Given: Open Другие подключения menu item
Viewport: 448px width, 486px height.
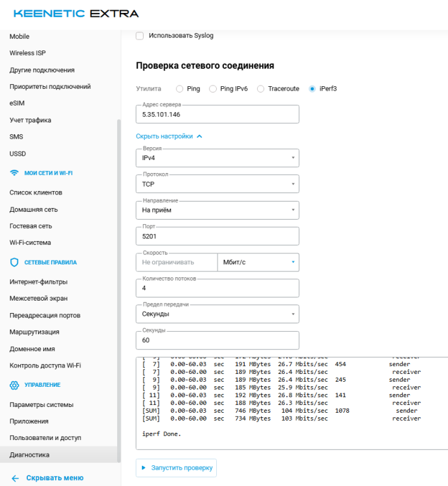Looking at the screenshot, I should point(42,70).
